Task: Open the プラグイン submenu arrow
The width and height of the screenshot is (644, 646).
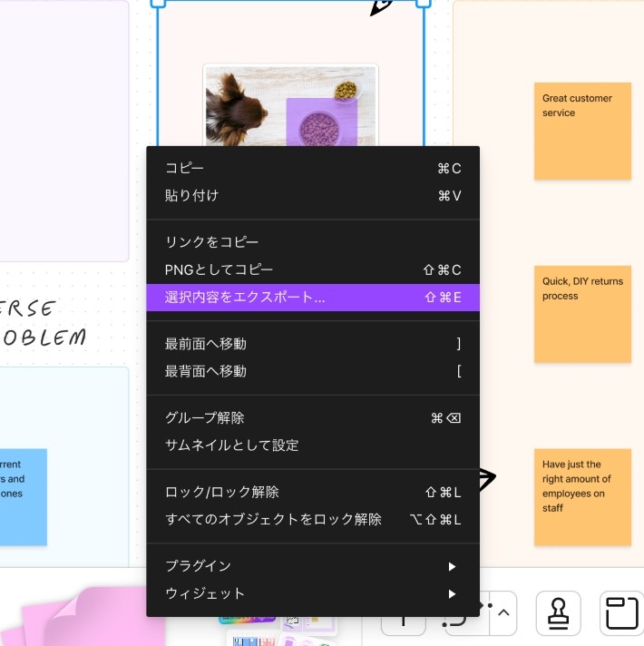Action: pyautogui.click(x=452, y=566)
